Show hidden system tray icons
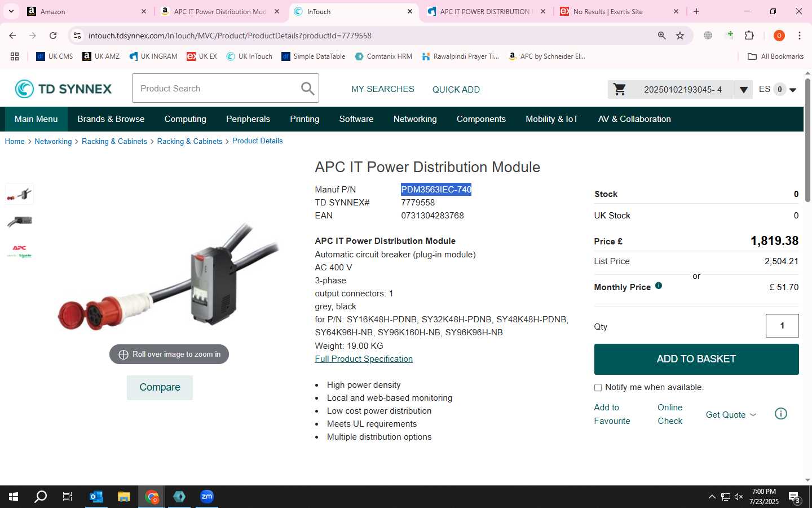The width and height of the screenshot is (812, 508). click(x=712, y=497)
